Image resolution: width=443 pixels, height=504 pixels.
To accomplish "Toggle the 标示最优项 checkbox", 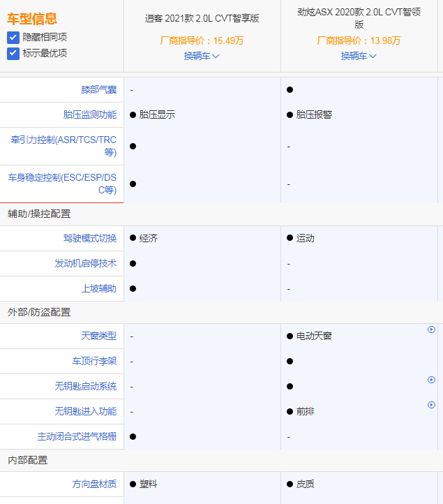I will point(13,53).
